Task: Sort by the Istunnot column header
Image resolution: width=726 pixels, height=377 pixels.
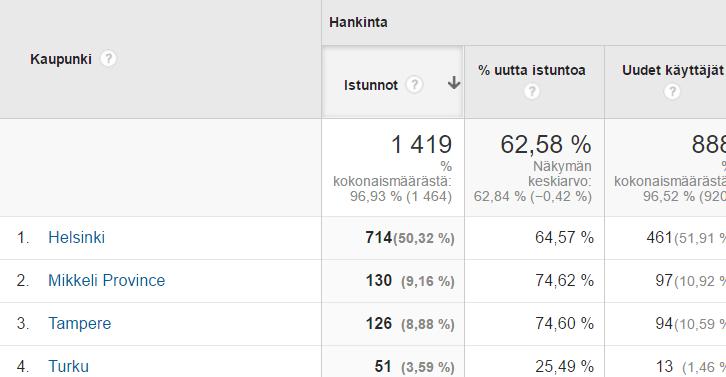Action: (x=371, y=85)
